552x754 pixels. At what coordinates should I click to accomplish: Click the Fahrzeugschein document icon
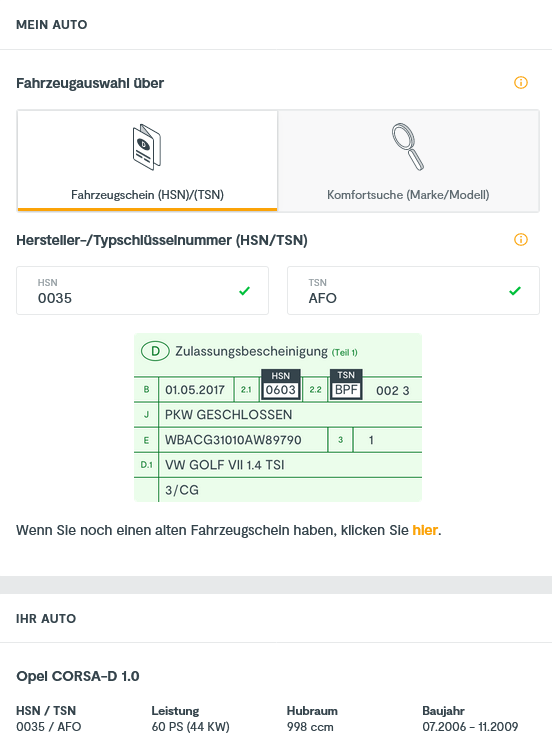pyautogui.click(x=147, y=148)
